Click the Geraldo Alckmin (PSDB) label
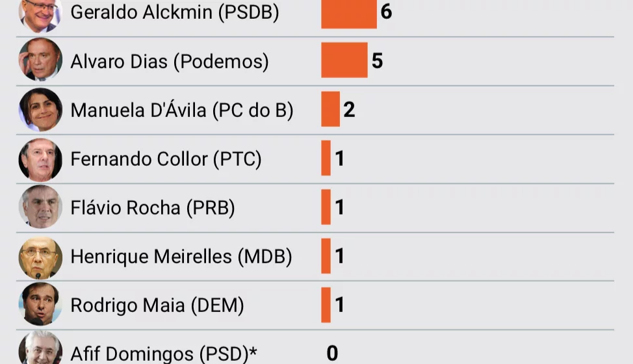The image size is (633, 364). [x=175, y=12]
